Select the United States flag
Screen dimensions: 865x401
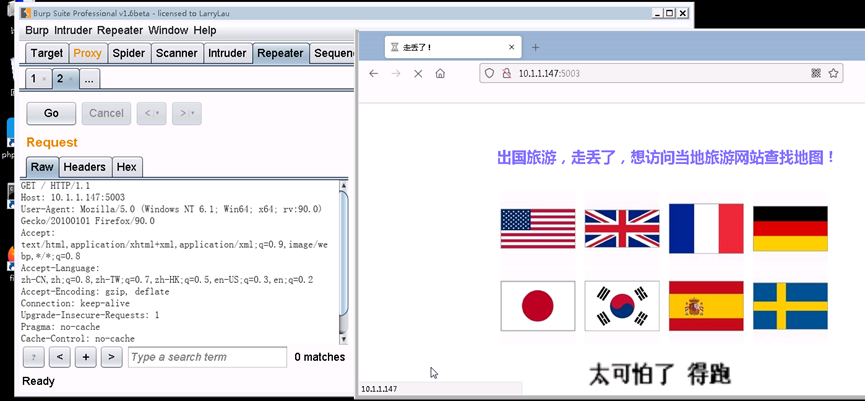tap(537, 229)
